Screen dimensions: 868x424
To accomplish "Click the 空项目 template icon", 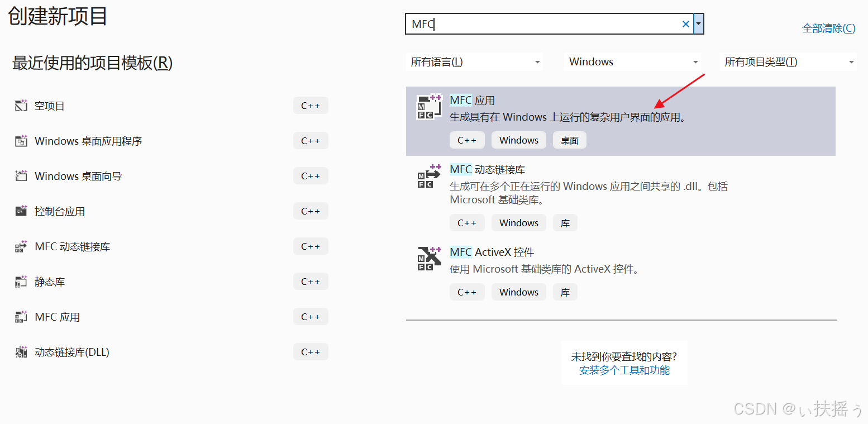I will pos(21,106).
